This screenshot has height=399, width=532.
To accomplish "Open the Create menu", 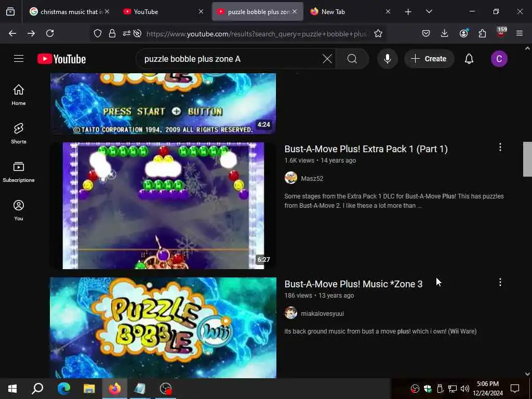I will (x=429, y=59).
